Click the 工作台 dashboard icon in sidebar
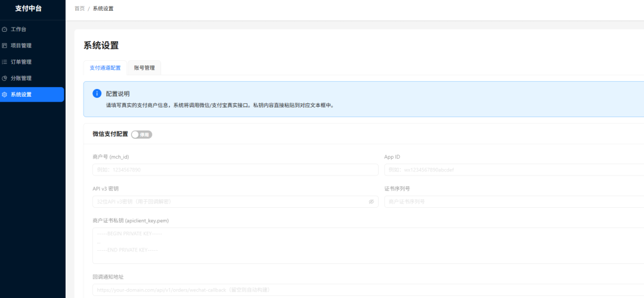644x298 pixels. tap(5, 29)
